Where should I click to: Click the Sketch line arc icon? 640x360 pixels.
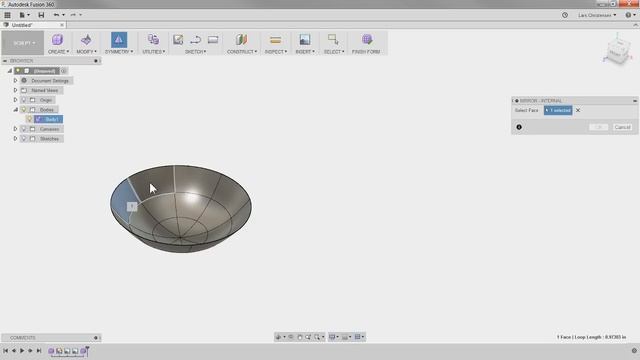(x=196, y=40)
